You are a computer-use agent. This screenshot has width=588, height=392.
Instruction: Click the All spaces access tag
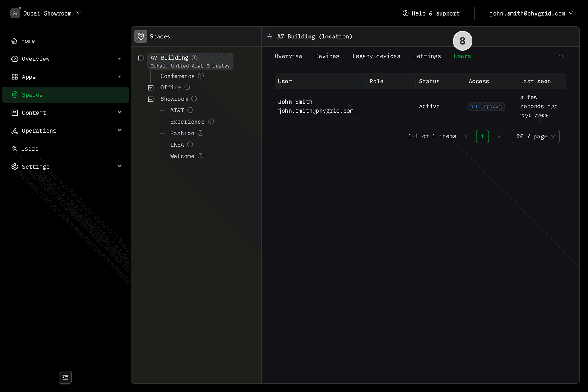[486, 107]
